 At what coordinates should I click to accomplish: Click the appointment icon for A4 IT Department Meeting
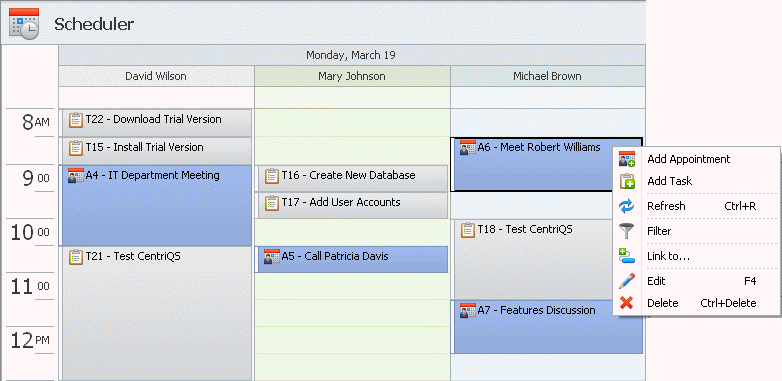point(76,176)
